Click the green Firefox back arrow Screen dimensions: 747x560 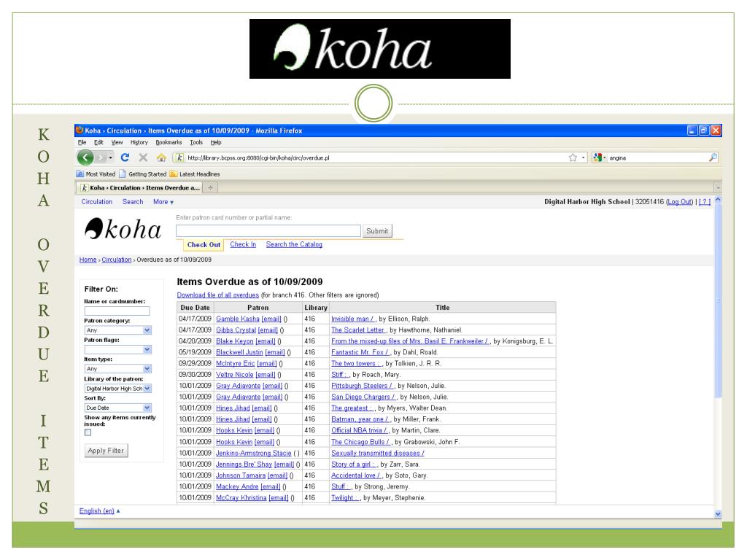pyautogui.click(x=85, y=157)
